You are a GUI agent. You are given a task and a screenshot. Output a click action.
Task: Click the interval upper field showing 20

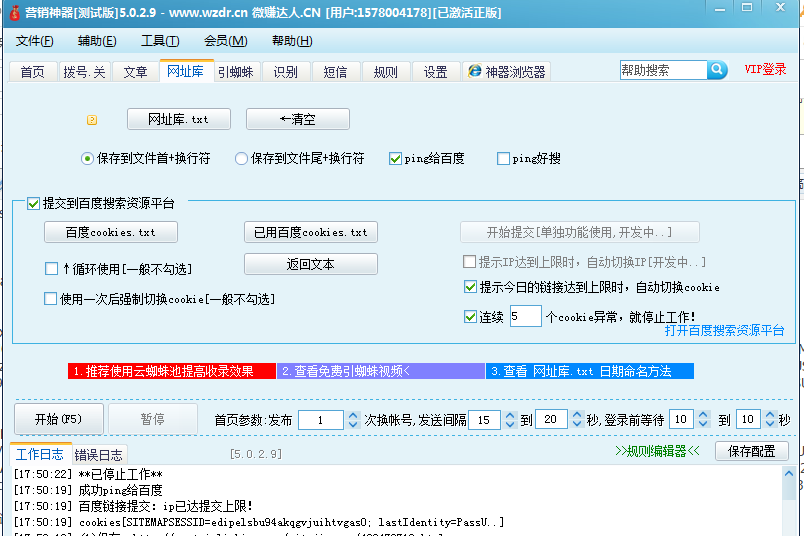551,419
